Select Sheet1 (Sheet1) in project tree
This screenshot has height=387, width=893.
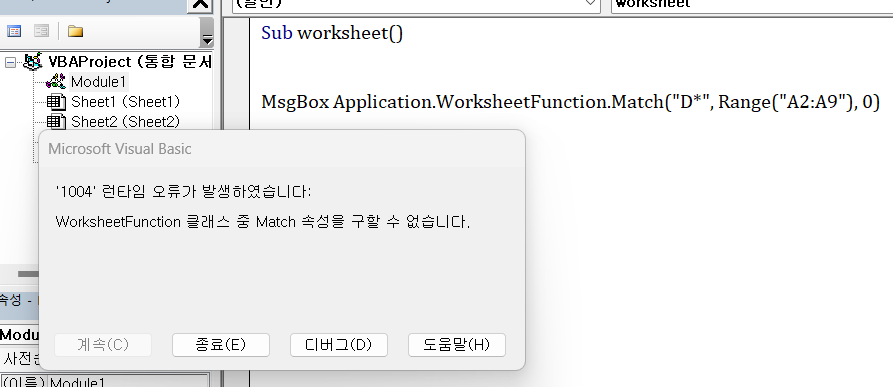(x=125, y=102)
